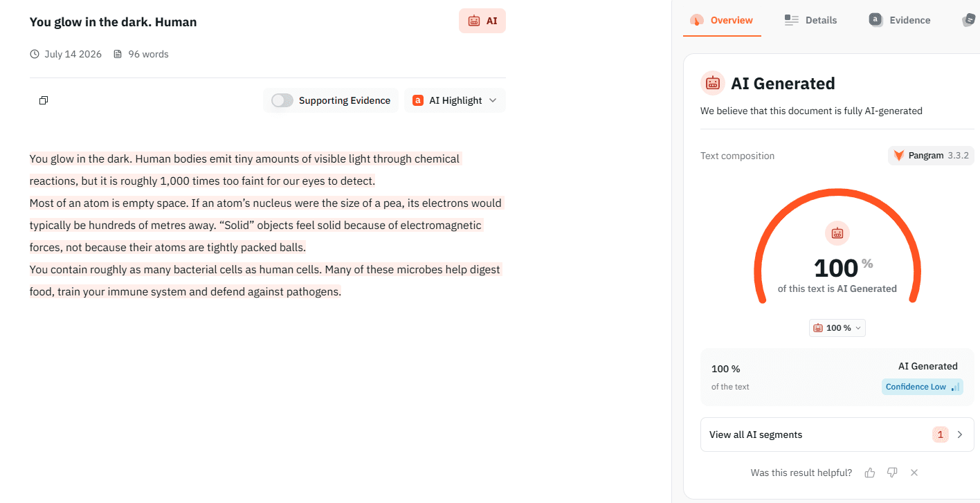Click the robot icon inside the gauge
Image resolution: width=980 pixels, height=503 pixels.
pos(837,233)
